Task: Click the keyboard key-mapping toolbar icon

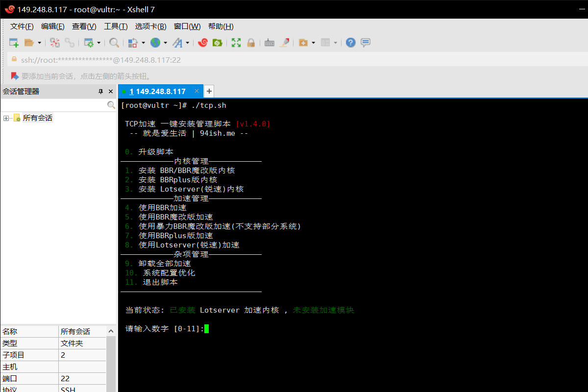Action: coord(269,43)
